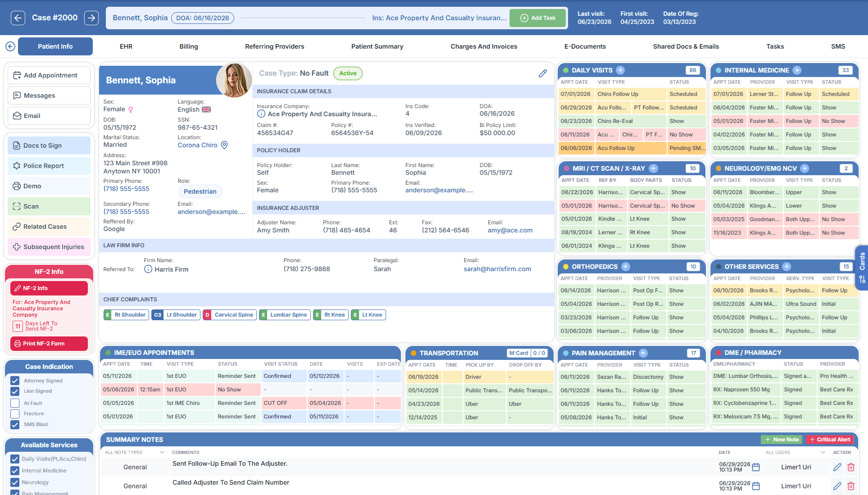Image resolution: width=868 pixels, height=495 pixels.
Task: Click the Pedestrian role tag
Action: coord(200,191)
